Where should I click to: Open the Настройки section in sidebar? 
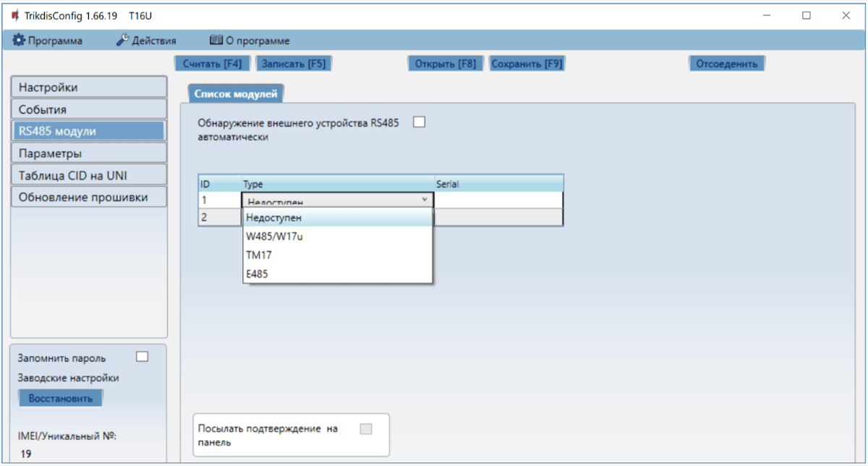[89, 88]
